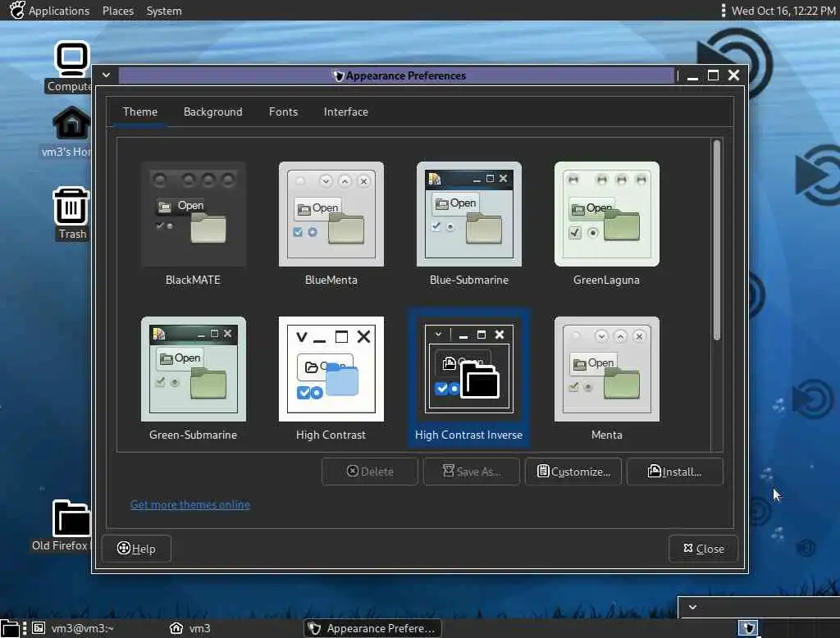Select the BlackMATE theme thumbnail

(193, 214)
